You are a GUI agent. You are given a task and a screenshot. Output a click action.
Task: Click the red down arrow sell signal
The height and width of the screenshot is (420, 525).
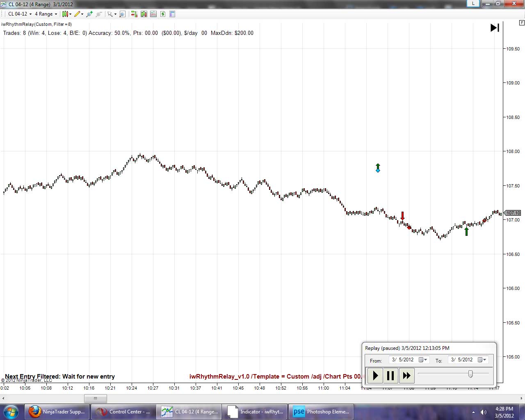pos(402,216)
